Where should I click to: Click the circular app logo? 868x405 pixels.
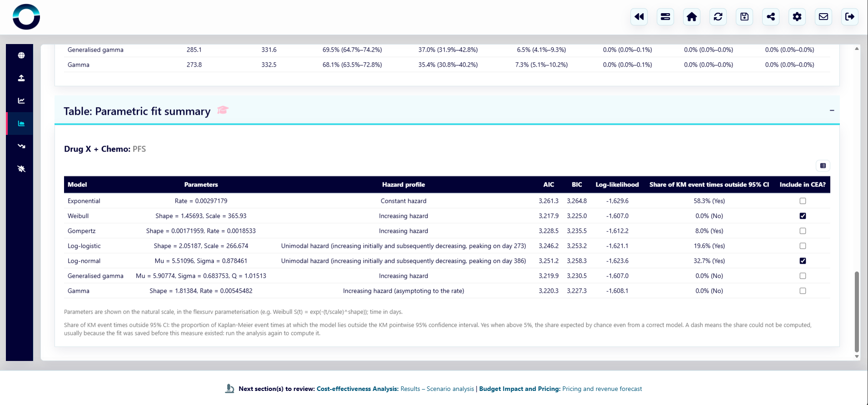[26, 17]
